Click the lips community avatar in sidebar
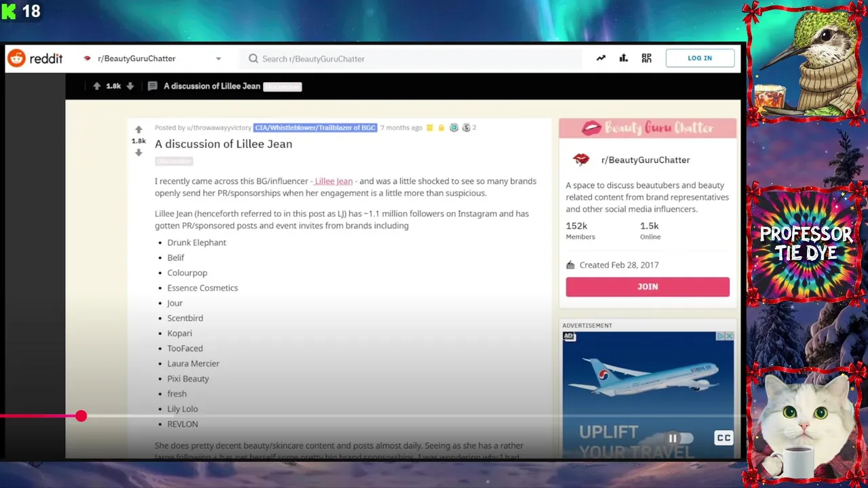 (581, 159)
